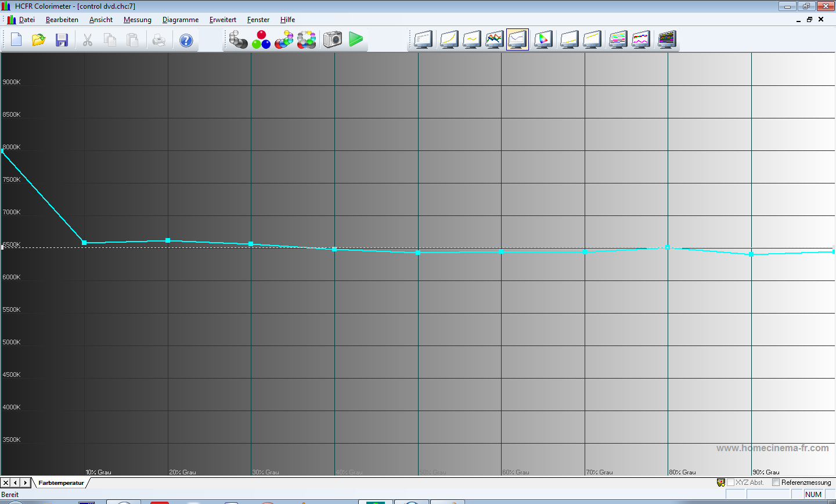Open the Bearbeiten menu
The width and height of the screenshot is (836, 504).
point(62,20)
